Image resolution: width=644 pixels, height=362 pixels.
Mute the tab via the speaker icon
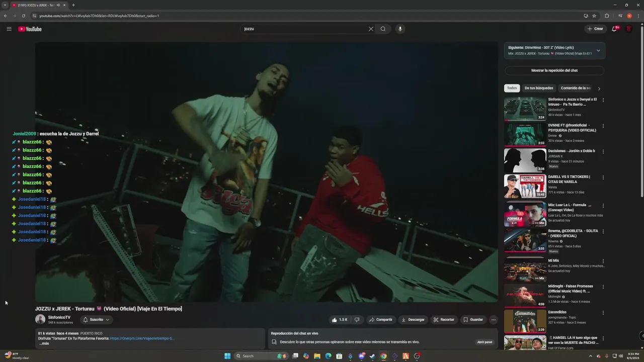[58, 5]
